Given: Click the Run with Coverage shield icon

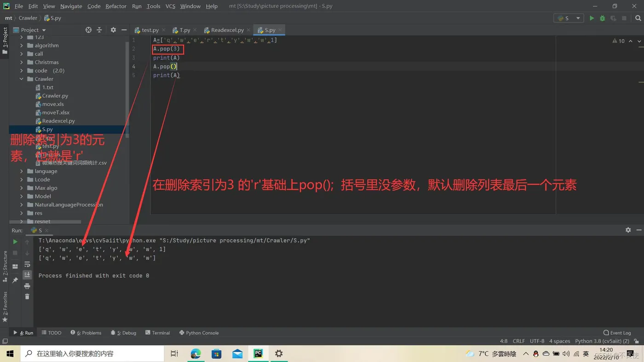Looking at the screenshot, I should (613, 18).
